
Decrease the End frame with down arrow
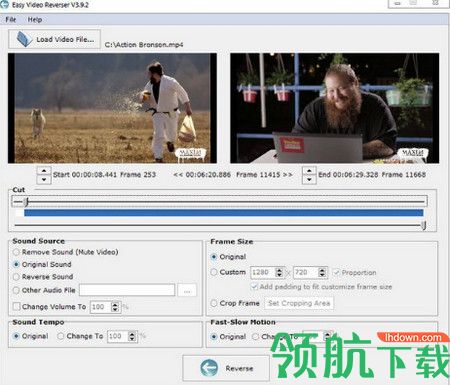(309, 179)
